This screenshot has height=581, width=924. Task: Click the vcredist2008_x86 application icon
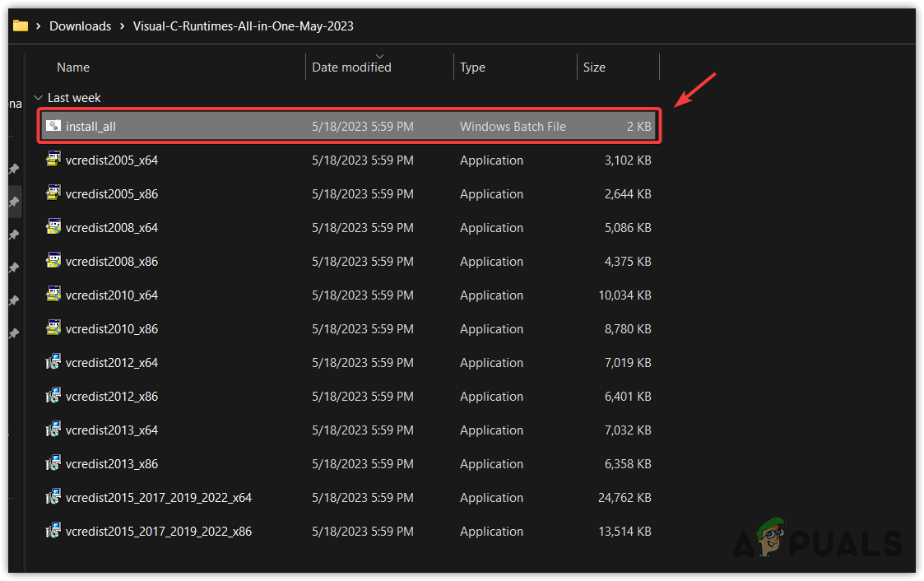pyautogui.click(x=53, y=262)
